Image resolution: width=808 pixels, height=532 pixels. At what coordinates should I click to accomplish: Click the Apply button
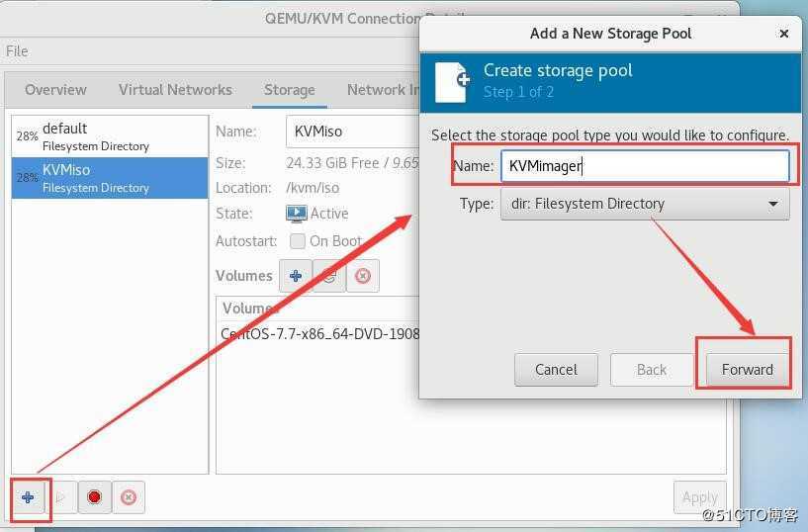coord(699,497)
